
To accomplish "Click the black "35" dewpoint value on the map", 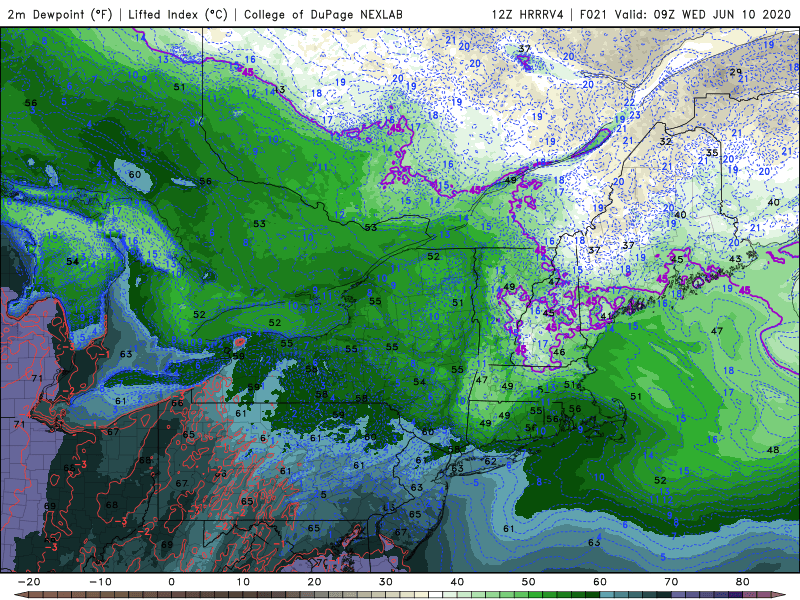I will (x=712, y=153).
